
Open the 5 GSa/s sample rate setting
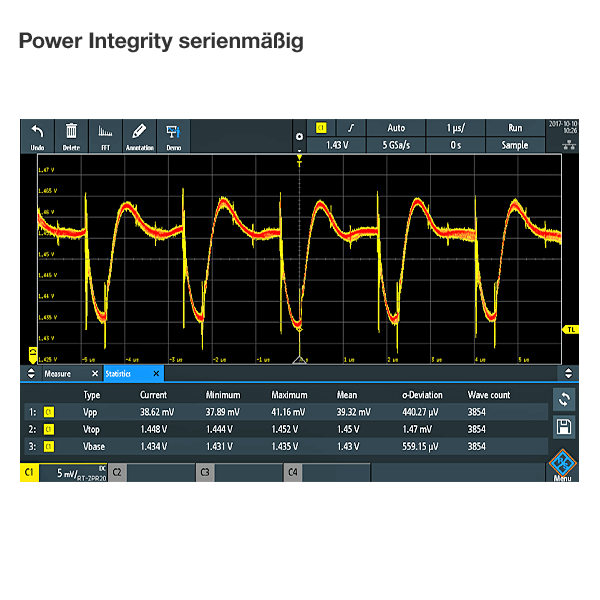tap(396, 145)
